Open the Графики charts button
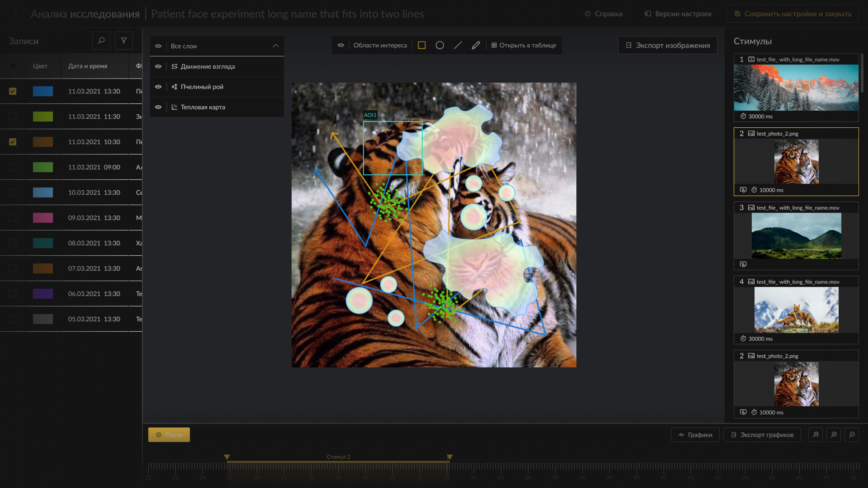This screenshot has width=868, height=488. click(695, 434)
